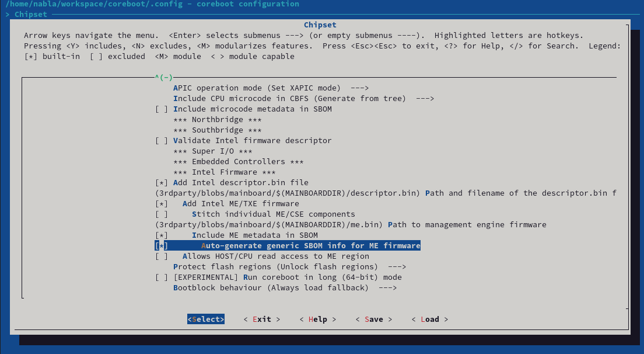
Task: Click the *** Intel Firmware *** heading
Action: tap(224, 172)
